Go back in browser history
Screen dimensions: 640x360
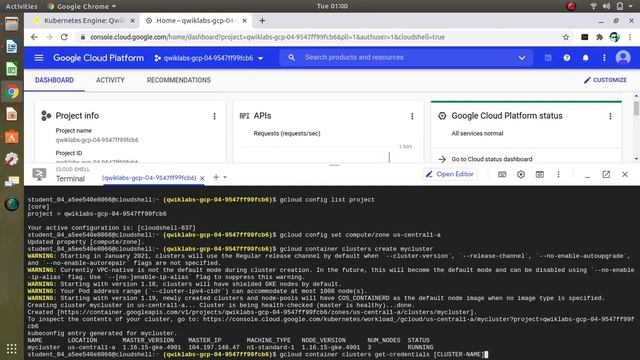(x=34, y=37)
